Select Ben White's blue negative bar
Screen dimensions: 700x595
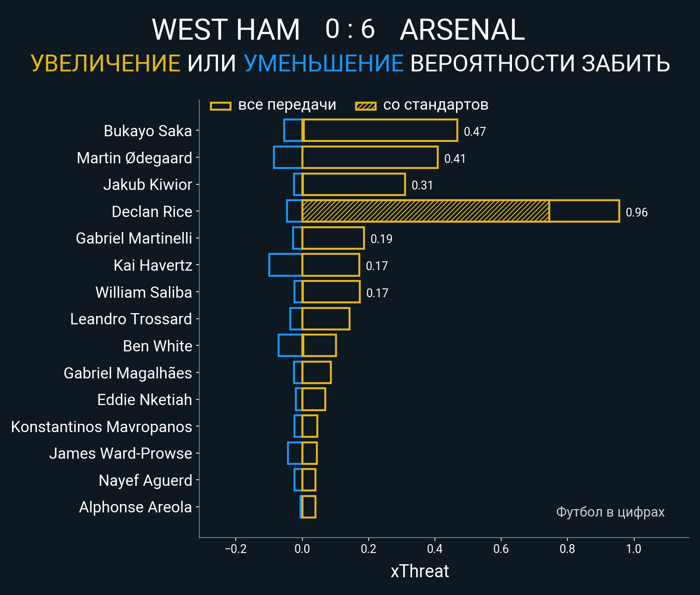(x=290, y=345)
